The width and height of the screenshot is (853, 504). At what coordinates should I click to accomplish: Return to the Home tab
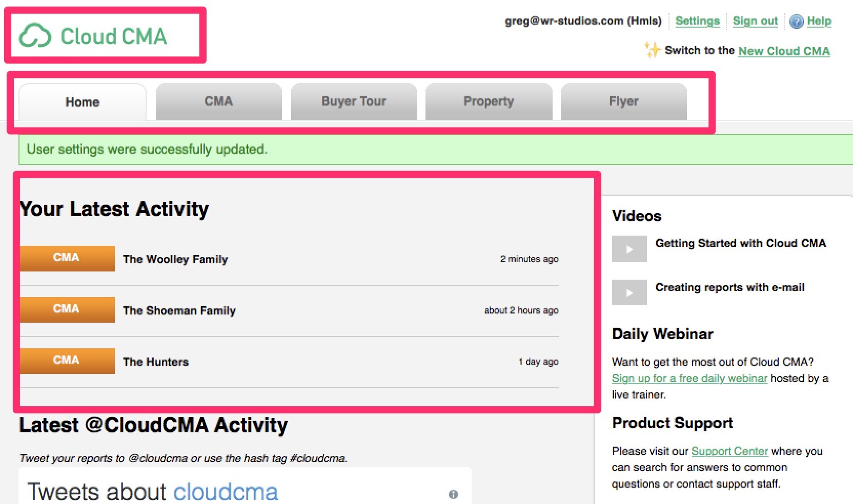coord(82,102)
